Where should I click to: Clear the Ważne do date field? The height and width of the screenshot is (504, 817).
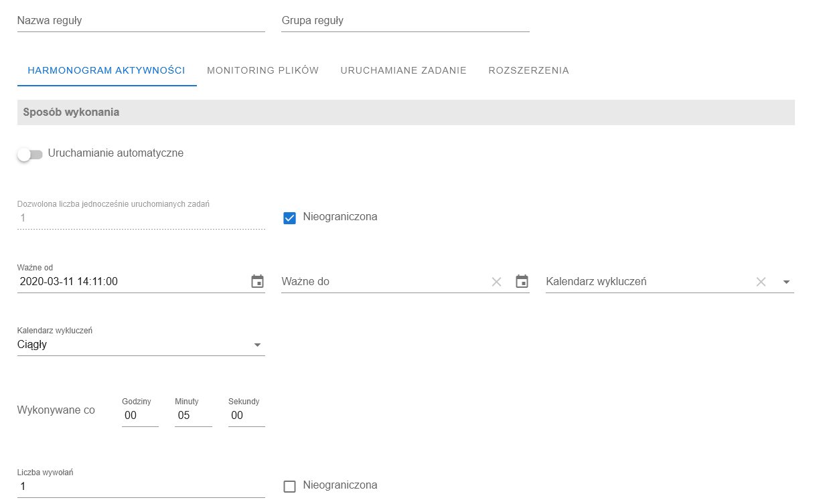pos(496,282)
